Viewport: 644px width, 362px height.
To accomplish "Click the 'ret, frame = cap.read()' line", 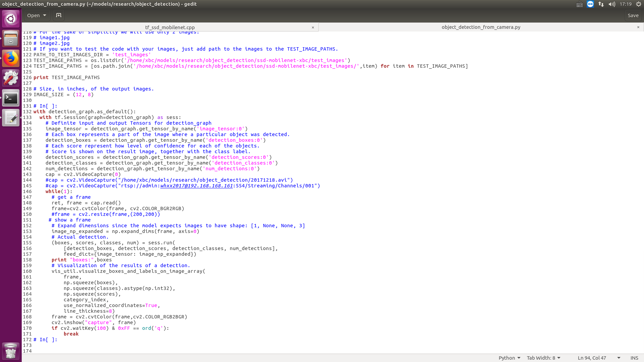I will [x=86, y=203].
